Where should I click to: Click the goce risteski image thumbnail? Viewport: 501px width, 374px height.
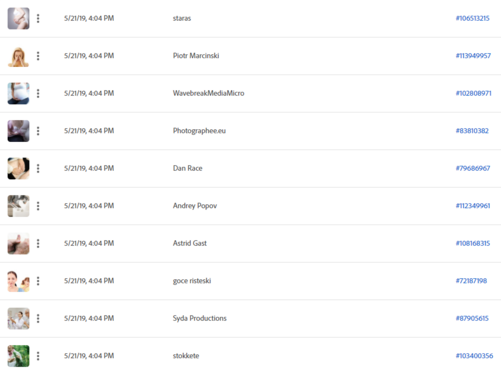(x=18, y=281)
